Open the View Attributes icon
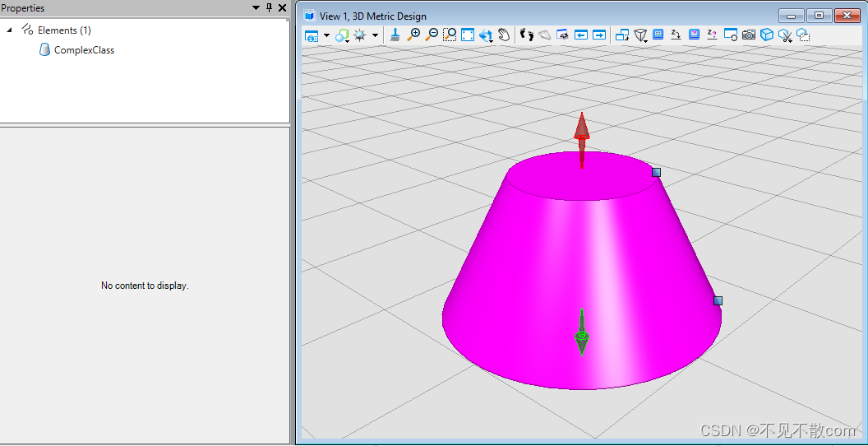 [312, 35]
